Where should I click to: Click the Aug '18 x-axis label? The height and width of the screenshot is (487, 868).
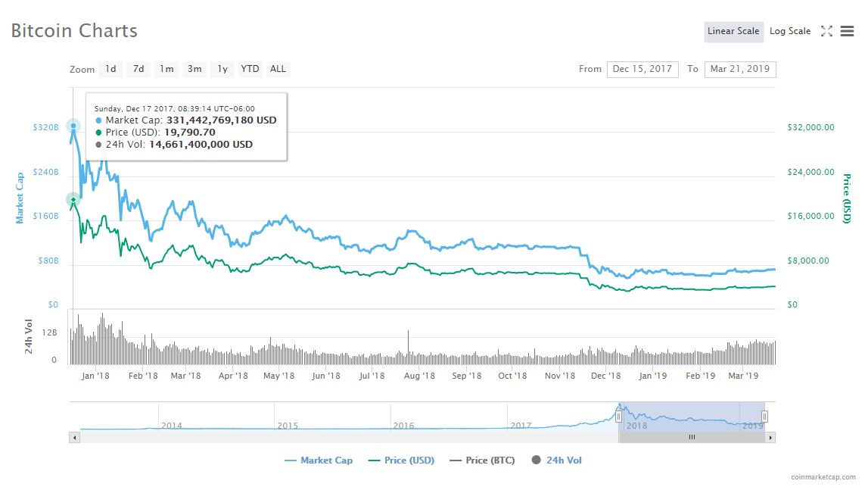tap(419, 376)
